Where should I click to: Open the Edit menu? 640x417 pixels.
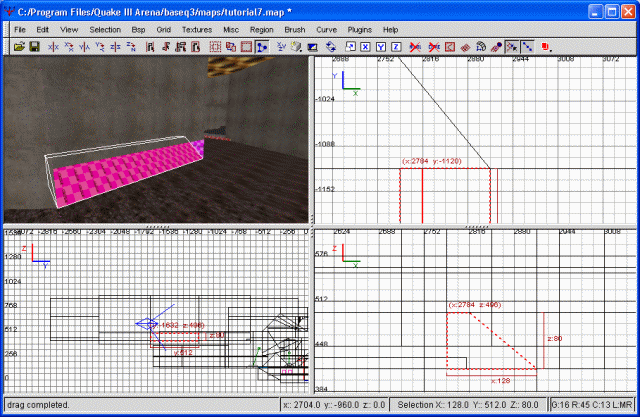point(42,30)
